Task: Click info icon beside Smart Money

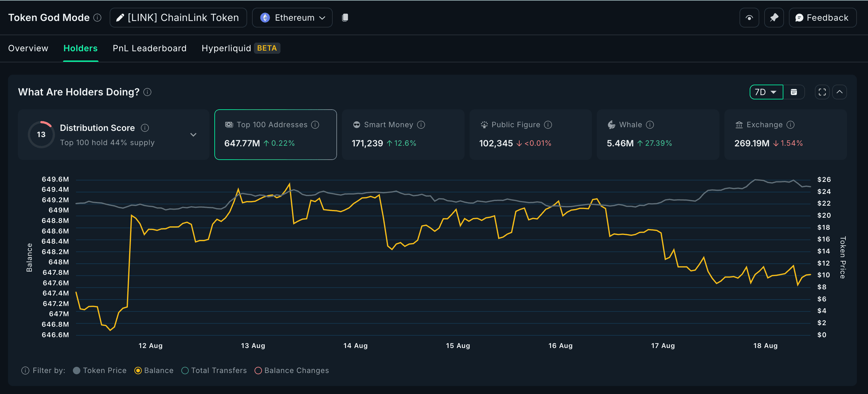Action: [421, 125]
